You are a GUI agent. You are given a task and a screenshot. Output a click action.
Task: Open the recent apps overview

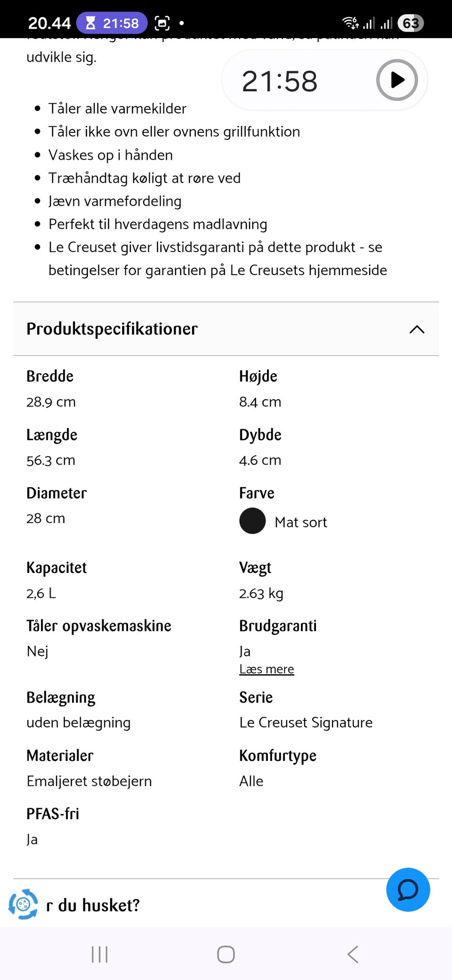(x=99, y=955)
